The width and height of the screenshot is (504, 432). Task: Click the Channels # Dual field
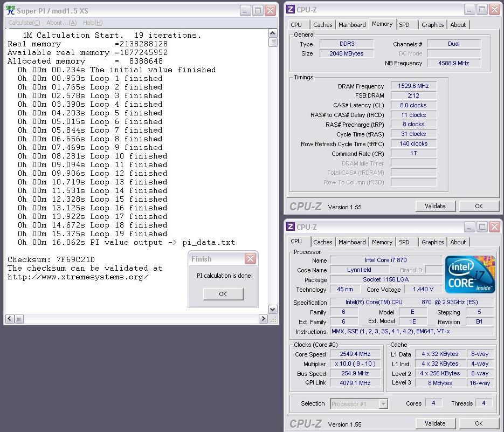[453, 44]
